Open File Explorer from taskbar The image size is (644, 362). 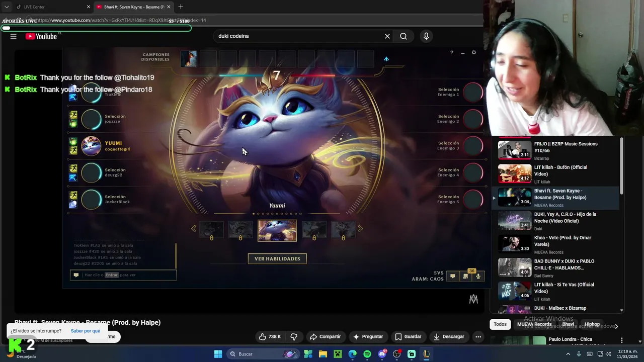pyautogui.click(x=323, y=354)
